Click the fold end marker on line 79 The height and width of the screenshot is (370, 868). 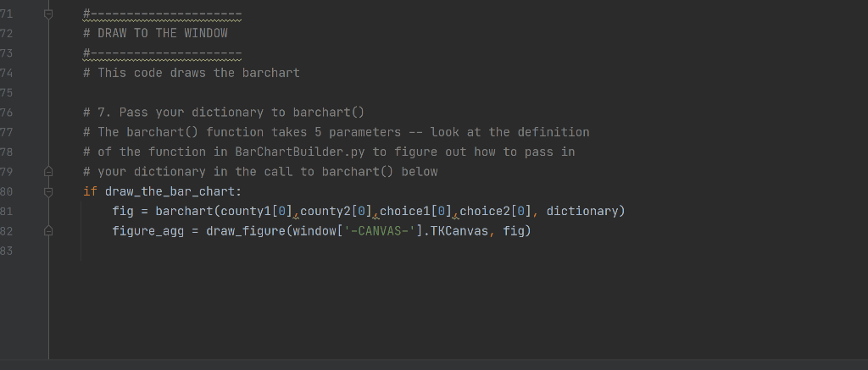(x=48, y=171)
